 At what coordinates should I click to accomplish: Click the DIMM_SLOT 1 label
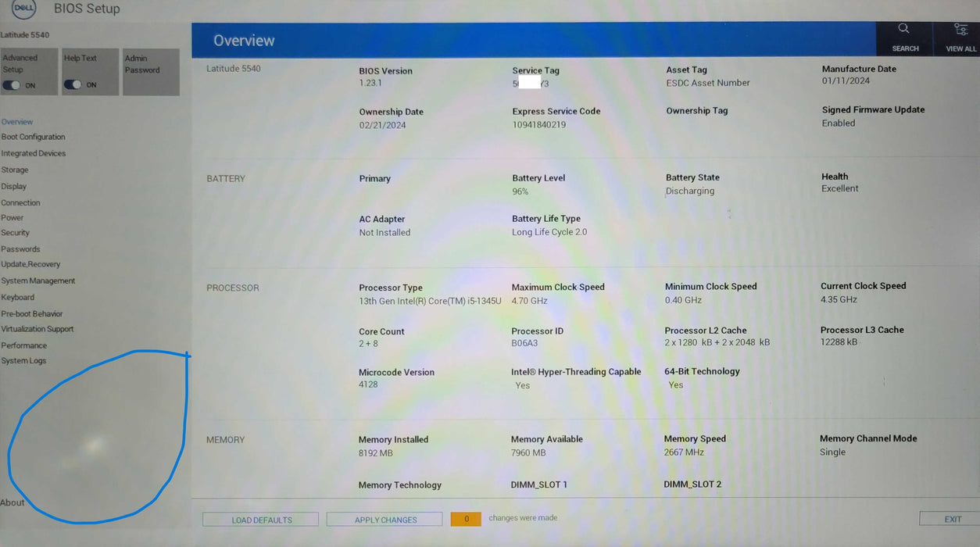(539, 484)
